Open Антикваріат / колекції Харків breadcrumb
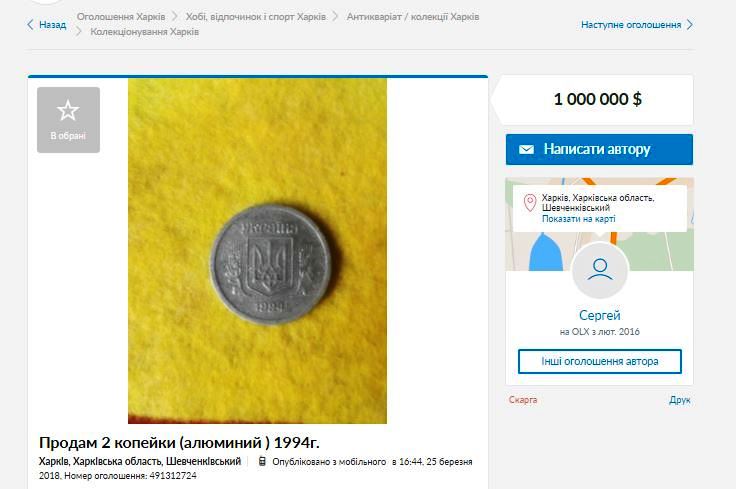The height and width of the screenshot is (489, 736). click(x=413, y=16)
